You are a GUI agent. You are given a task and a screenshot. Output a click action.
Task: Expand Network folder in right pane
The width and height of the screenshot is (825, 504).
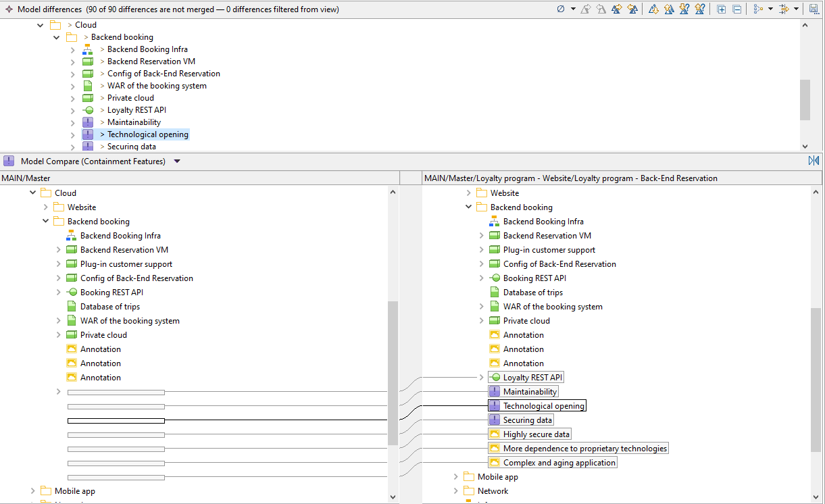pos(455,491)
